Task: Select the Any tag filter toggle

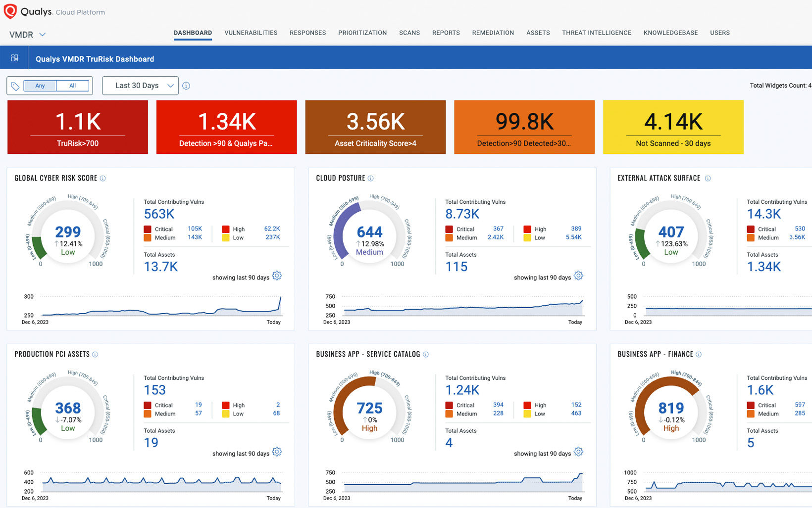Action: point(40,86)
